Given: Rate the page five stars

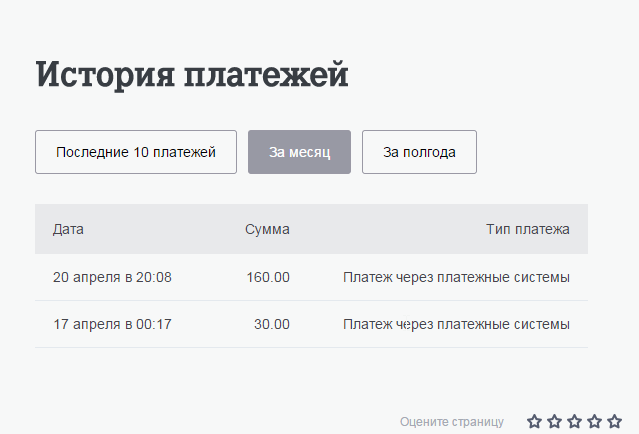Looking at the screenshot, I should [x=615, y=422].
